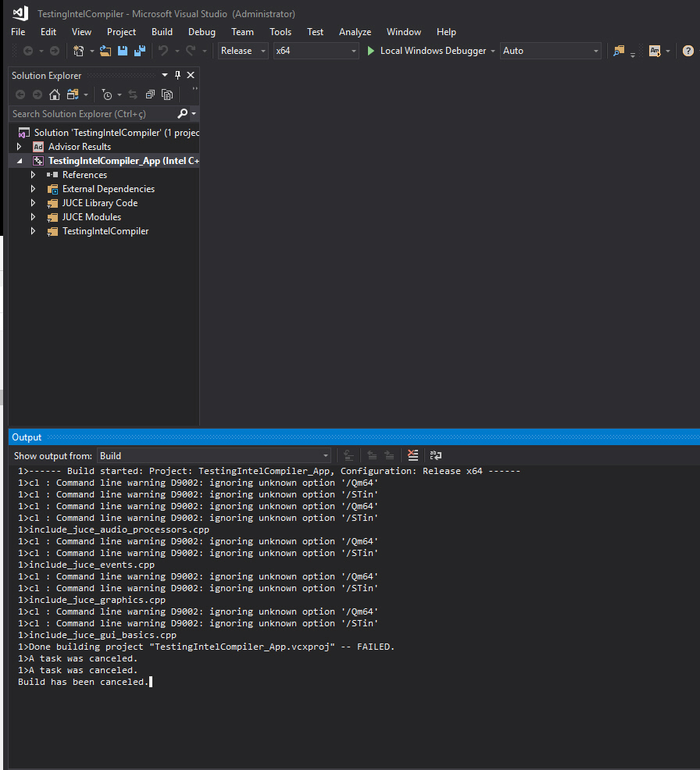Select the JUCE Modules tree item

(x=91, y=216)
